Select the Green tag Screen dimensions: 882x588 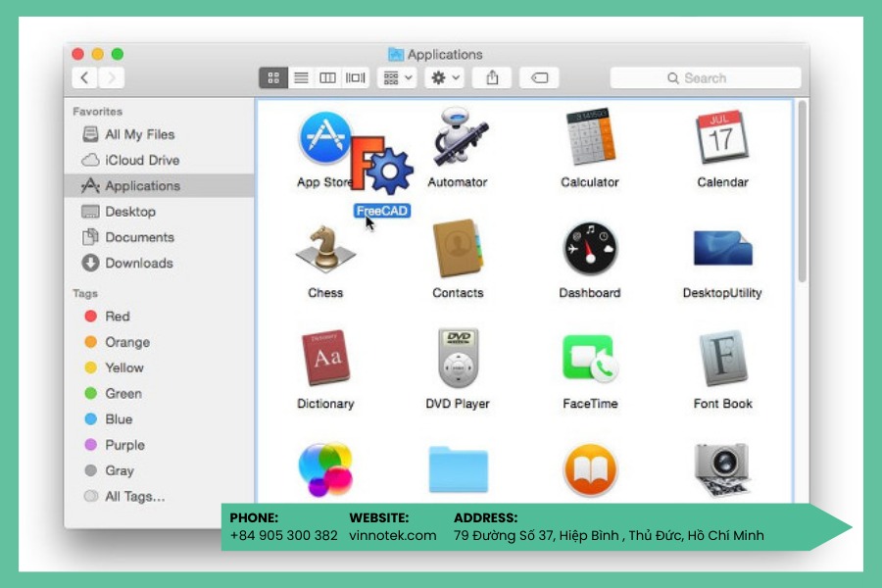click(x=159, y=393)
